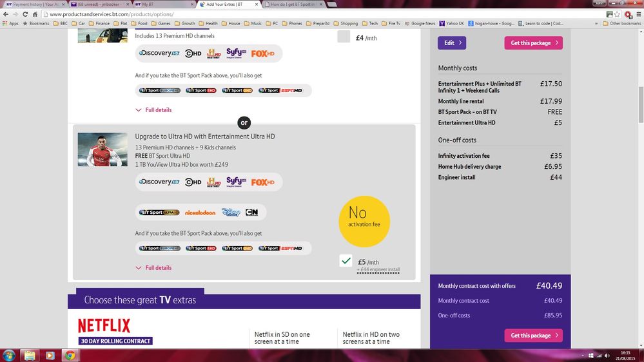The image size is (644, 362).
Task: Bookmark this page with the star icon
Action: (x=617, y=14)
